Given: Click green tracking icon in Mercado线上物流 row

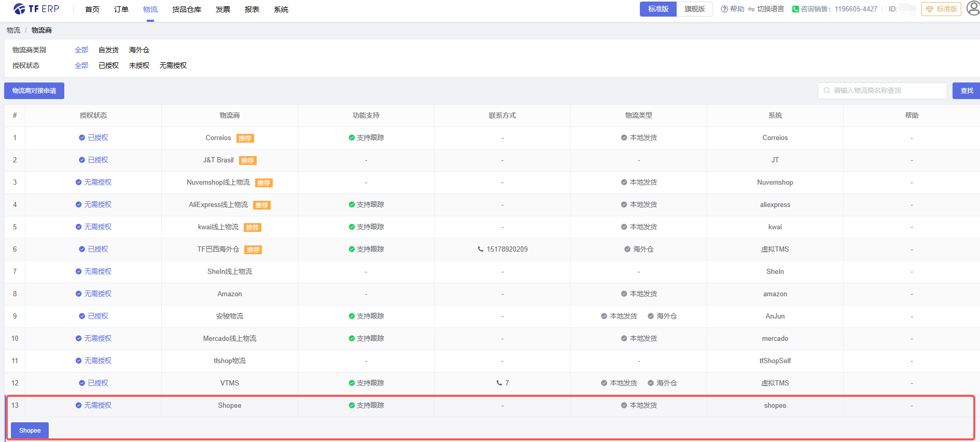Looking at the screenshot, I should (x=352, y=338).
